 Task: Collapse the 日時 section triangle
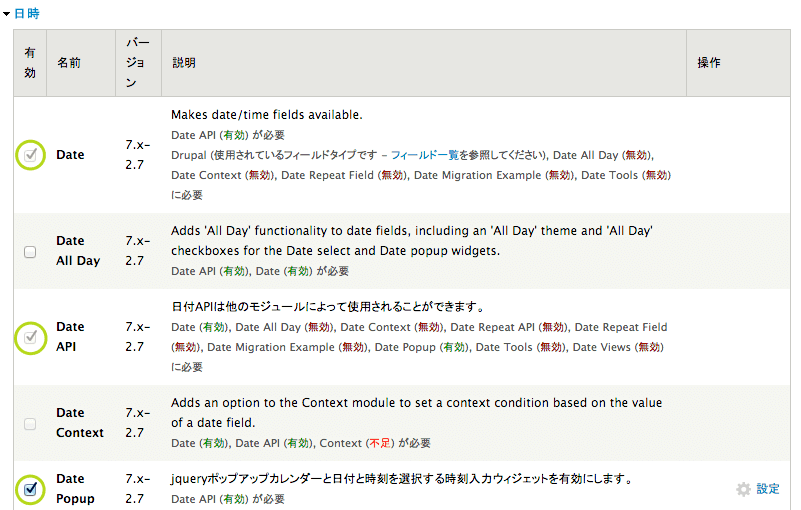(x=6, y=14)
